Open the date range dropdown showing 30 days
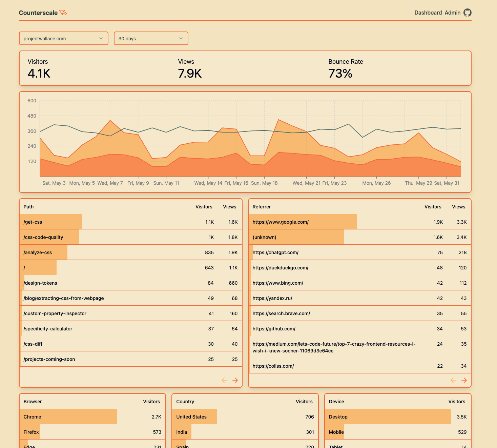Image resolution: width=497 pixels, height=448 pixels. tap(151, 38)
